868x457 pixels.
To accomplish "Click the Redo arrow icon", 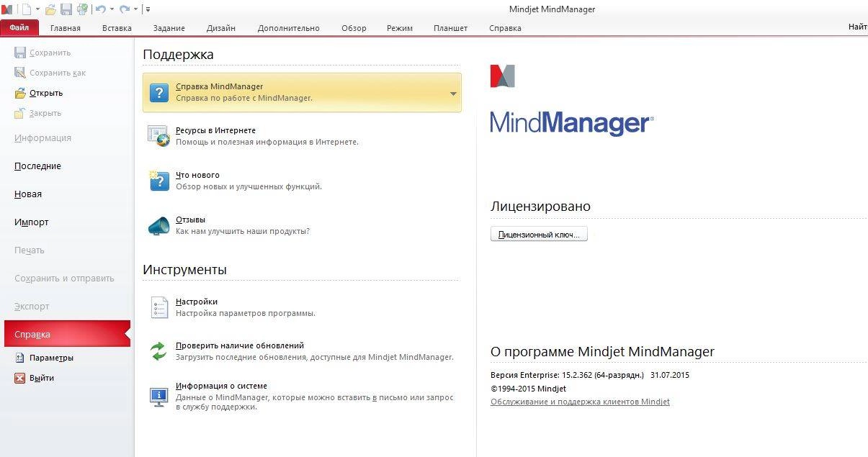I will (125, 9).
